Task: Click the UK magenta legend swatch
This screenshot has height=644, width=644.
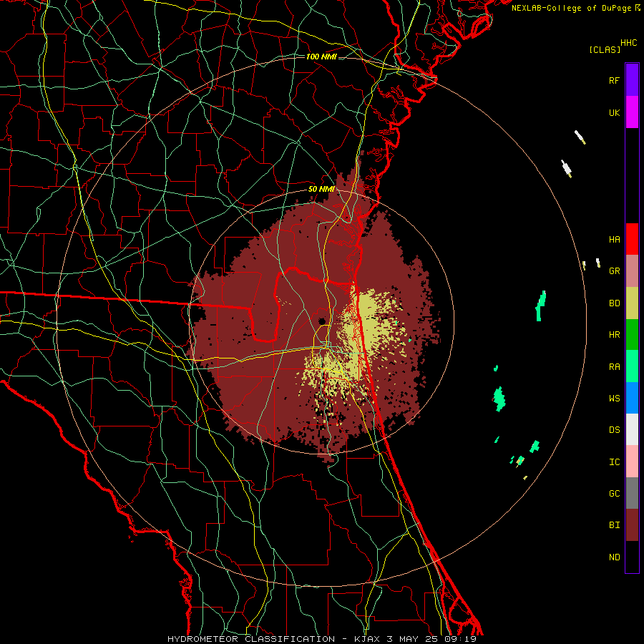Action: pos(632,112)
